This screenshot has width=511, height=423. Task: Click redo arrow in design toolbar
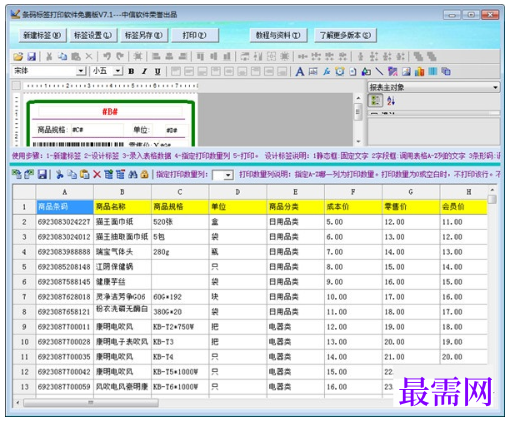(120, 56)
